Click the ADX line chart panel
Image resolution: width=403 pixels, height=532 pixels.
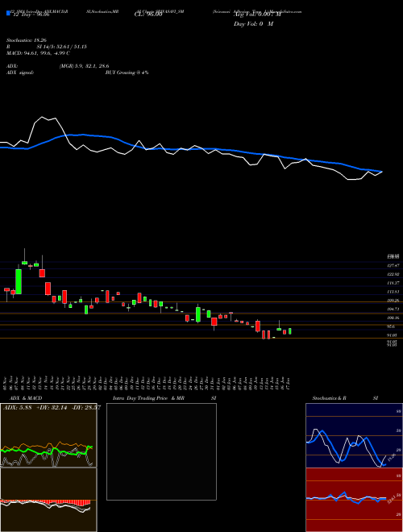tap(48, 435)
